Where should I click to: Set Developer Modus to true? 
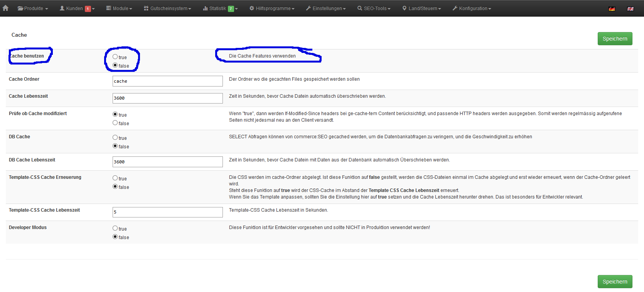pos(115,228)
